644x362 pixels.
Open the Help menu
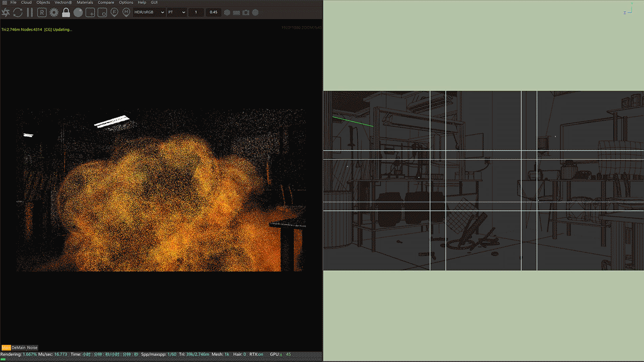[142, 3]
